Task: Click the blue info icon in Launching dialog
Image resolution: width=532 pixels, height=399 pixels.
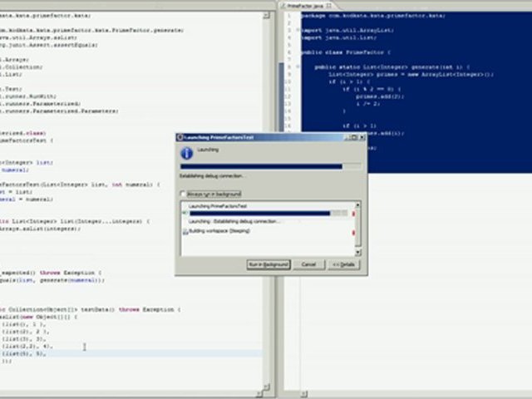Action: coord(187,153)
